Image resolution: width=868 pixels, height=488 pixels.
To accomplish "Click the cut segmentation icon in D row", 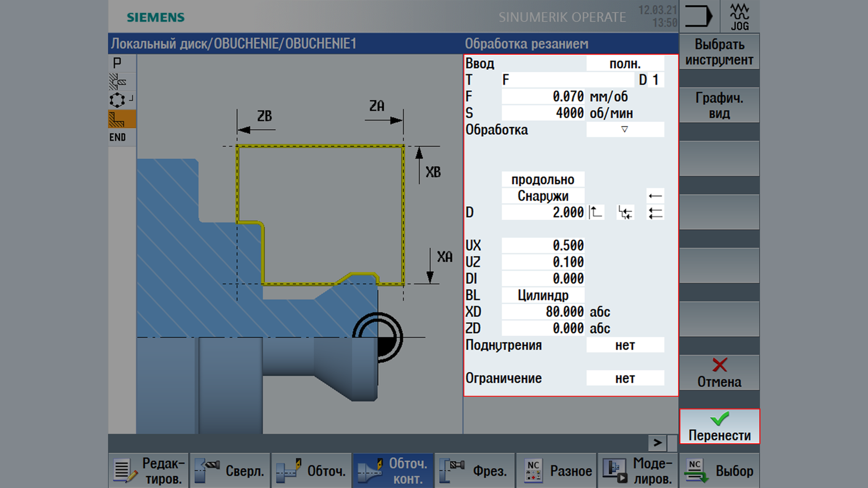I will (x=625, y=212).
